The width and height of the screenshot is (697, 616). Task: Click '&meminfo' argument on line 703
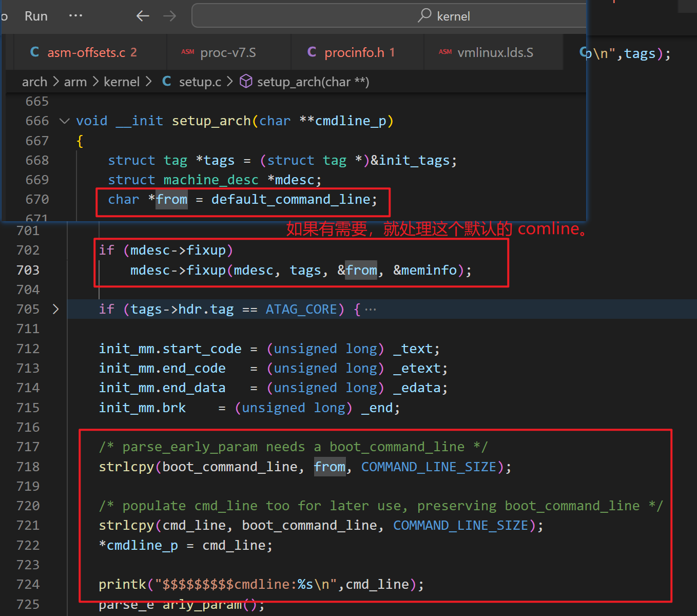tap(425, 270)
